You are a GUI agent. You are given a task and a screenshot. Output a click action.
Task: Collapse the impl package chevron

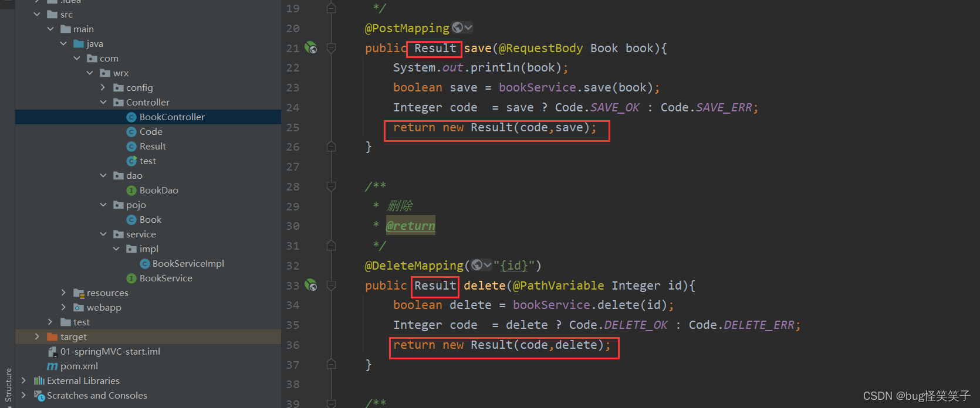click(x=116, y=249)
